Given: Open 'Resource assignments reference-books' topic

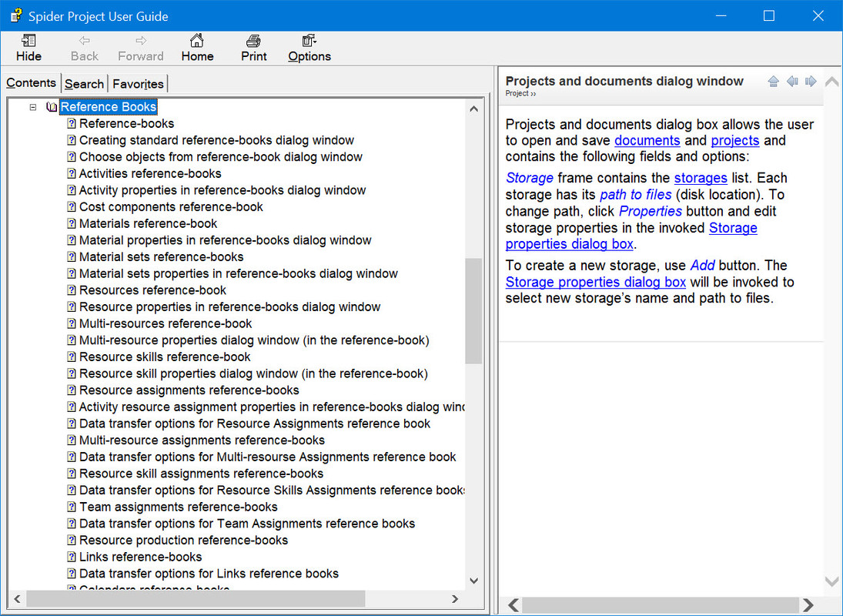Looking at the screenshot, I should pyautogui.click(x=189, y=390).
